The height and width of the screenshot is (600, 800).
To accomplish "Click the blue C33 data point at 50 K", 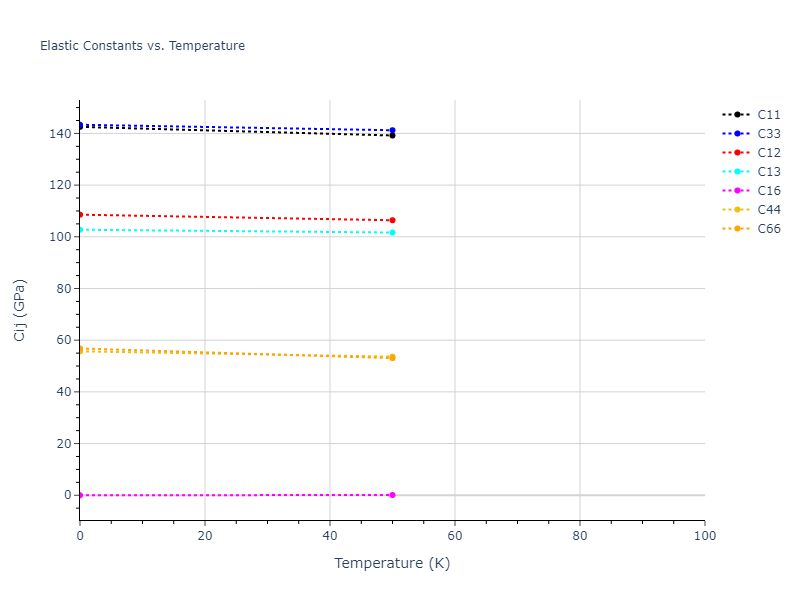I will [392, 130].
